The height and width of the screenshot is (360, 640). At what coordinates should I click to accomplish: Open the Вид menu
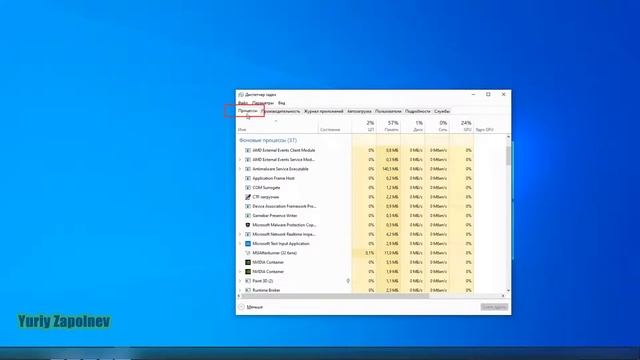(282, 103)
